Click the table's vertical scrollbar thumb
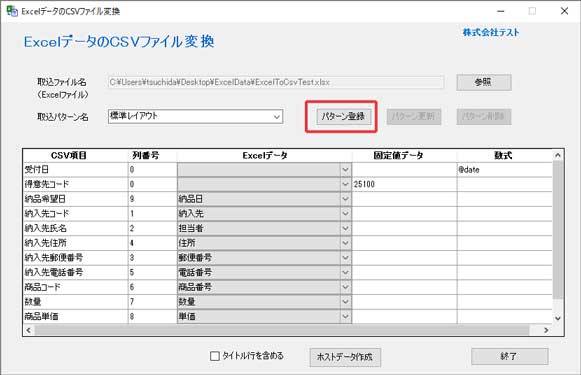Viewport: 581px width, 375px height. (558, 230)
